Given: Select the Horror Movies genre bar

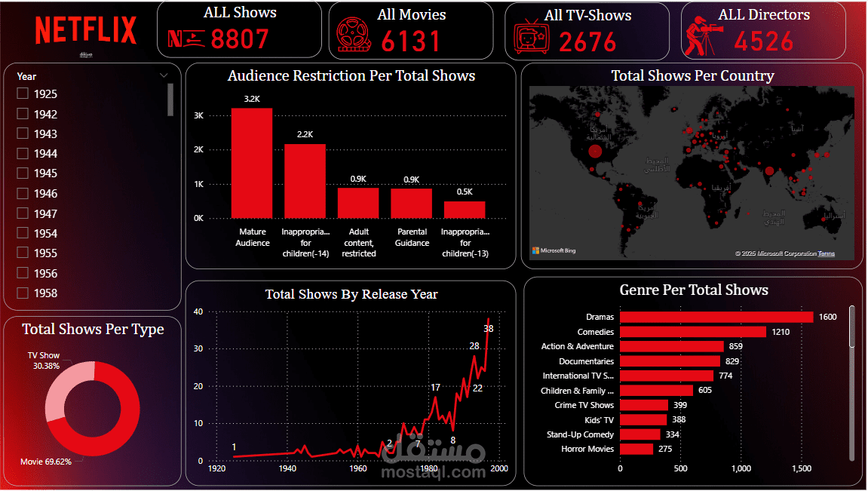Looking at the screenshot, I should point(636,449).
